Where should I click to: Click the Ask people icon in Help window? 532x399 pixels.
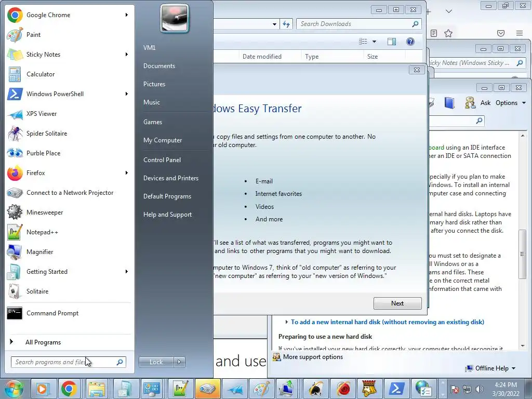(x=470, y=103)
